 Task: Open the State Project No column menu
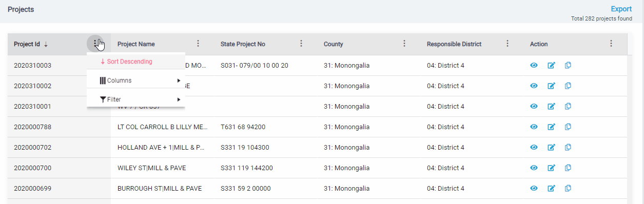click(x=301, y=44)
